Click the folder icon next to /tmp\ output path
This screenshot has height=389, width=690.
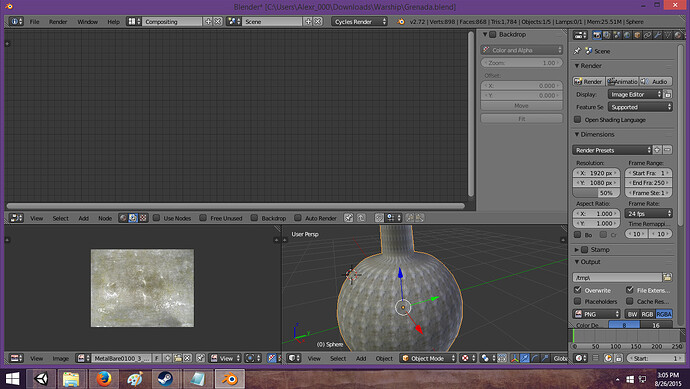click(x=668, y=277)
